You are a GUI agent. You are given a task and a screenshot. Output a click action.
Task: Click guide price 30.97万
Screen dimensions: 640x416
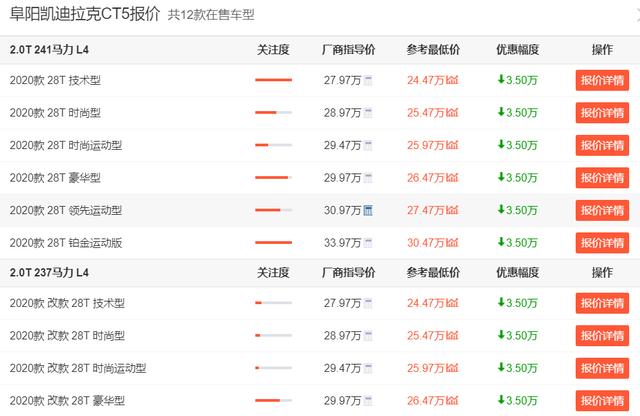pyautogui.click(x=342, y=211)
